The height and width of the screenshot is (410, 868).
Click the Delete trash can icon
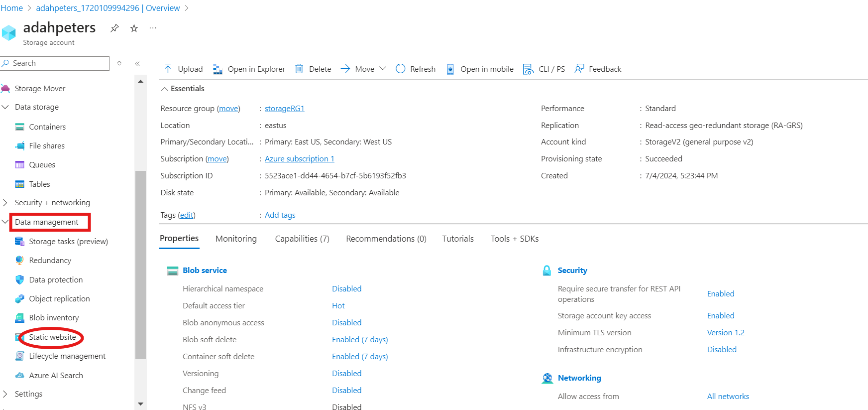point(299,69)
